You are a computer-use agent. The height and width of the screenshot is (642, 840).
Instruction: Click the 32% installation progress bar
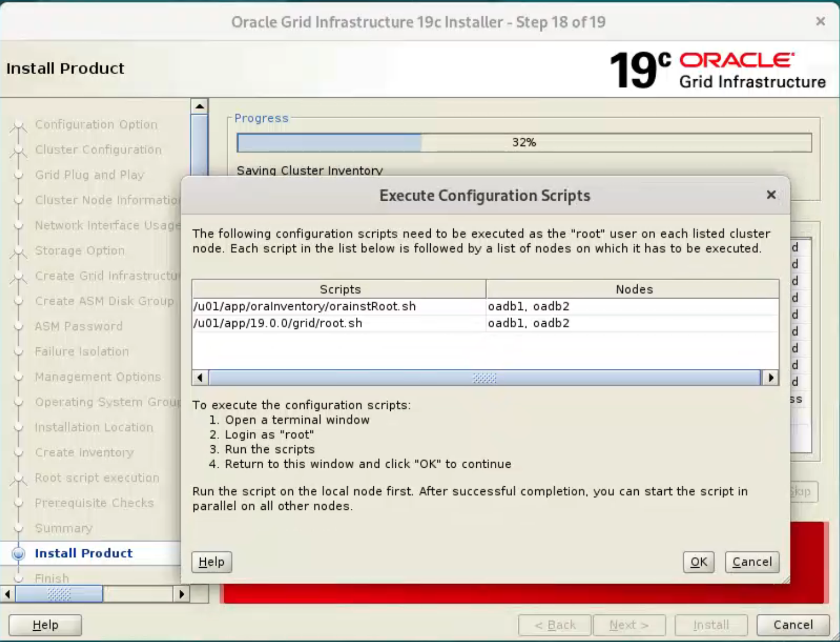(524, 142)
